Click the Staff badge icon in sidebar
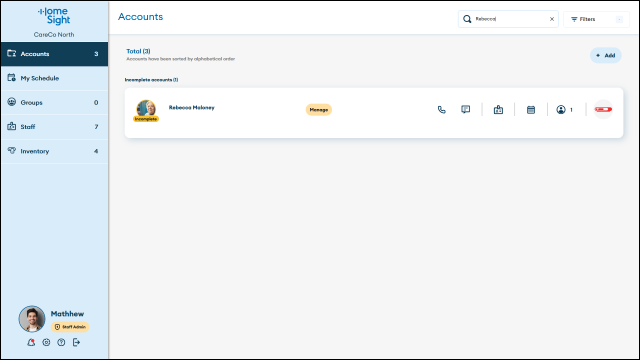This screenshot has width=640, height=360. [11, 126]
